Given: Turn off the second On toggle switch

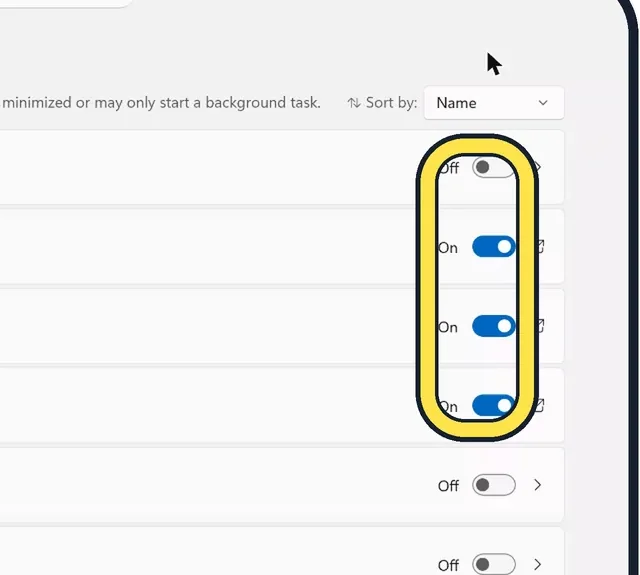Looking at the screenshot, I should click(x=493, y=326).
